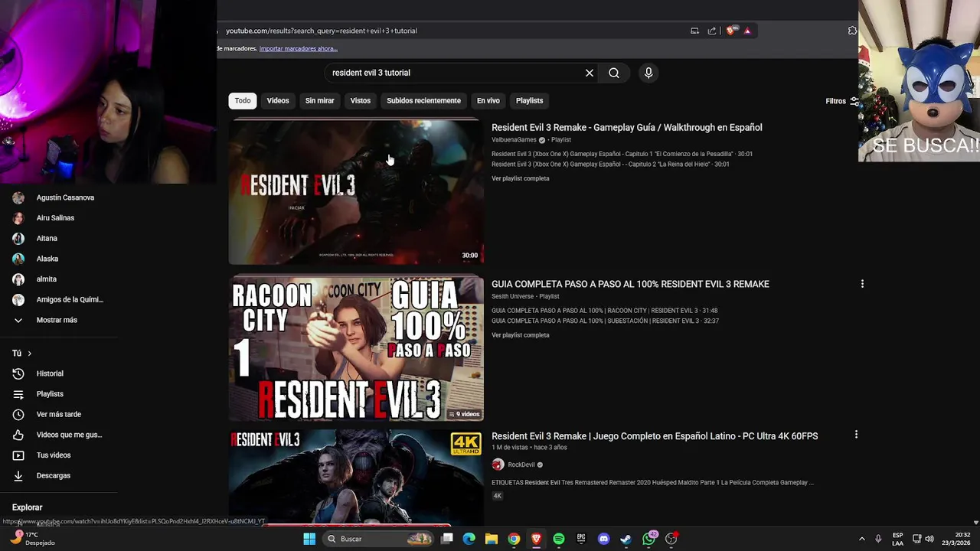This screenshot has width=980, height=551.
Task: Click the Importar marcadores ahora link
Action: coord(298,48)
